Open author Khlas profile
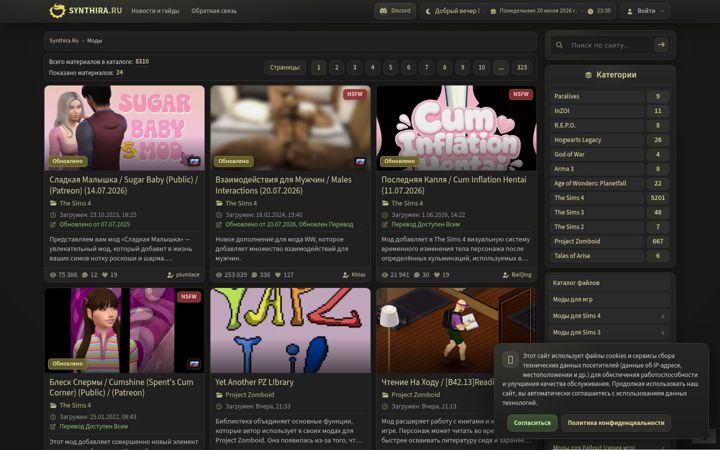The width and height of the screenshot is (720, 450). tap(358, 275)
